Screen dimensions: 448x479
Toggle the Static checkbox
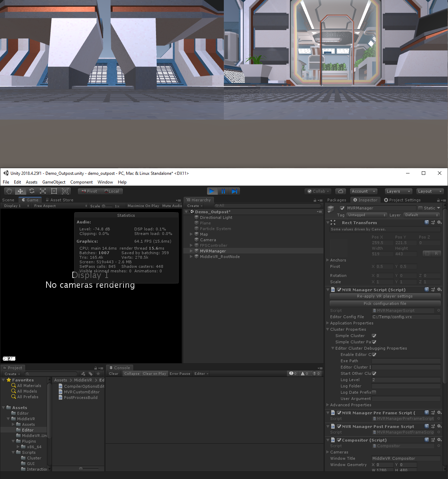420,208
